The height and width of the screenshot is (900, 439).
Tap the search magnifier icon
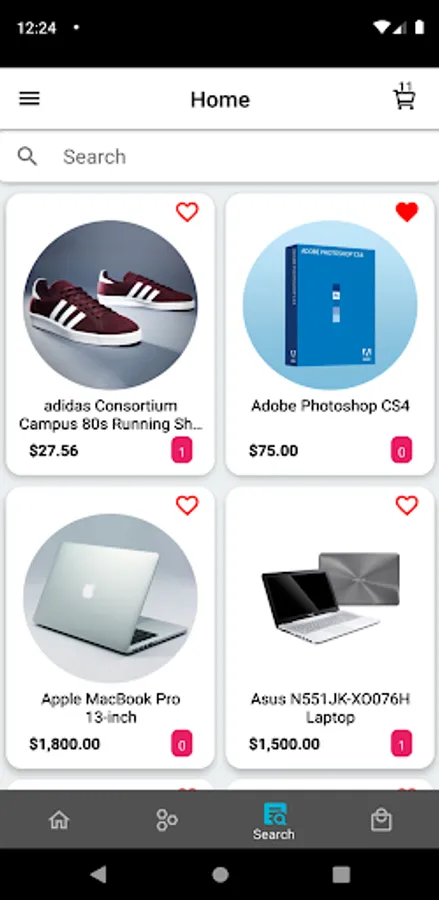pyautogui.click(x=27, y=156)
